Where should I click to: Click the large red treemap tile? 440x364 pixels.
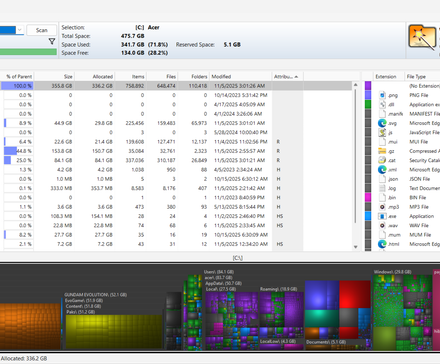[355, 295]
